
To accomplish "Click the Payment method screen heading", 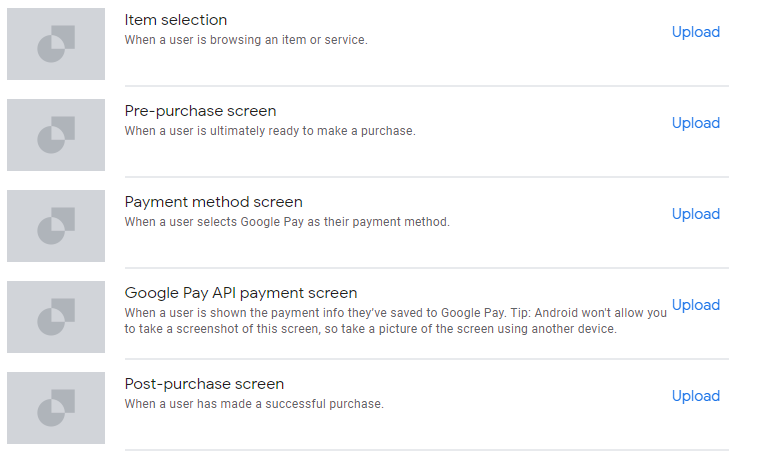I will (213, 202).
